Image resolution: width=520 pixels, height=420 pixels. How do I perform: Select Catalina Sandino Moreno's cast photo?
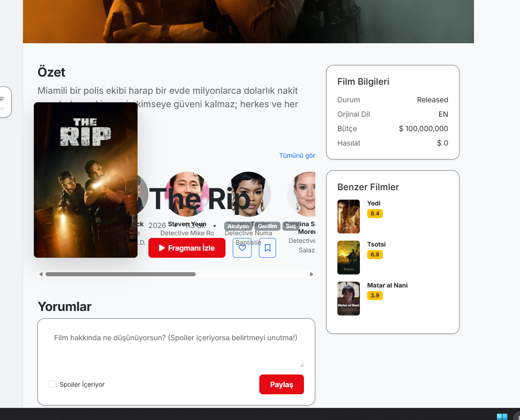click(301, 194)
